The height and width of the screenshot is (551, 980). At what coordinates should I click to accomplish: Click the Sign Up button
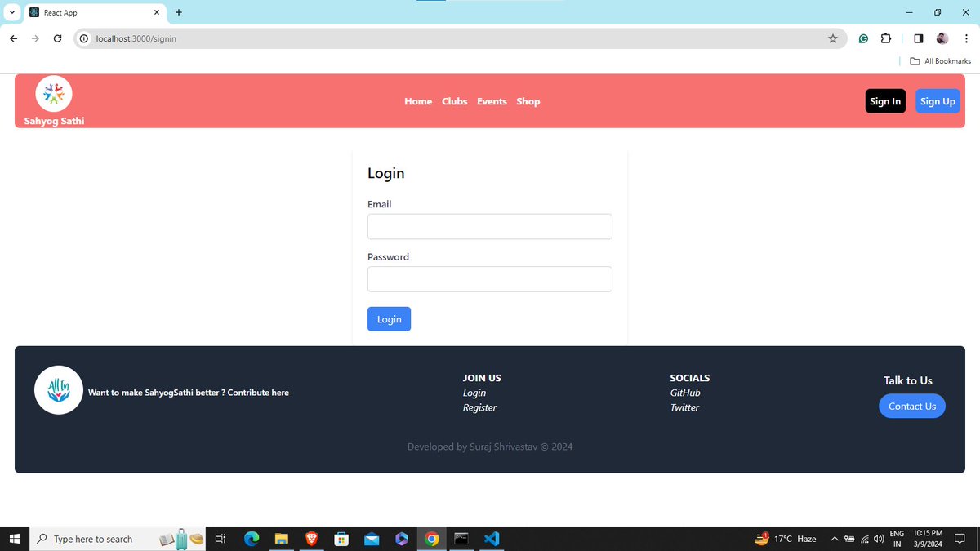point(938,101)
